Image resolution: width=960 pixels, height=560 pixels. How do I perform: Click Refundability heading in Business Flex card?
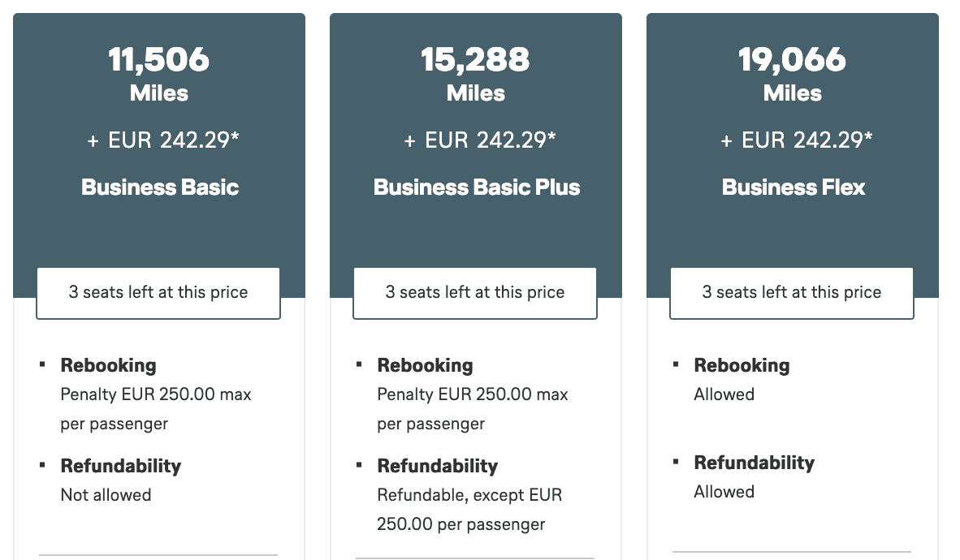pyautogui.click(x=755, y=463)
